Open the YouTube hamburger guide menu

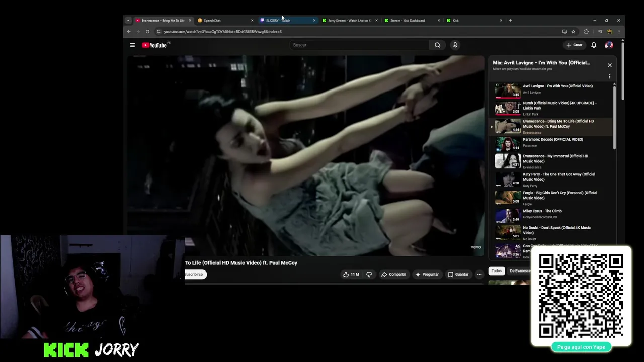point(132,45)
